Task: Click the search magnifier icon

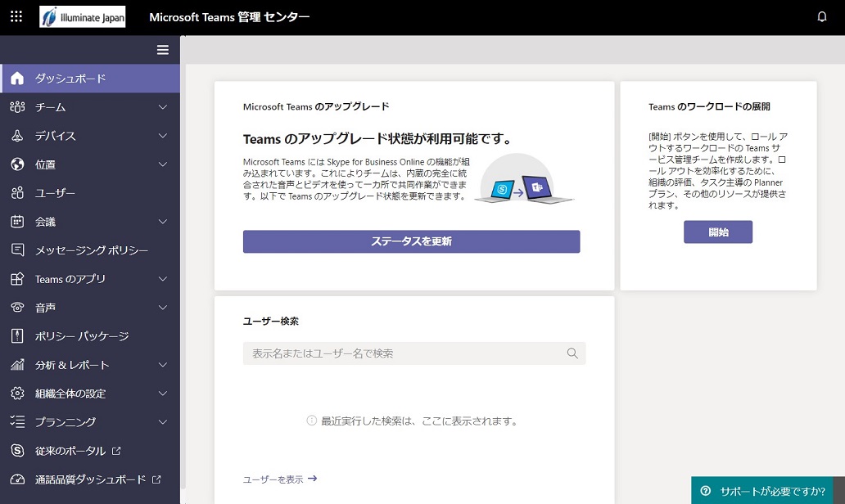Action: pyautogui.click(x=572, y=353)
